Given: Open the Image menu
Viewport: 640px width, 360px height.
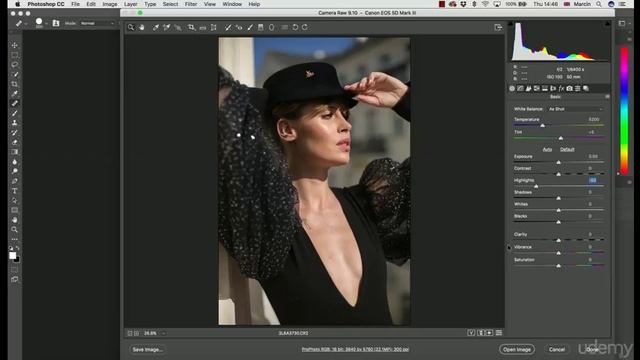Looking at the screenshot, I should 109,4.
